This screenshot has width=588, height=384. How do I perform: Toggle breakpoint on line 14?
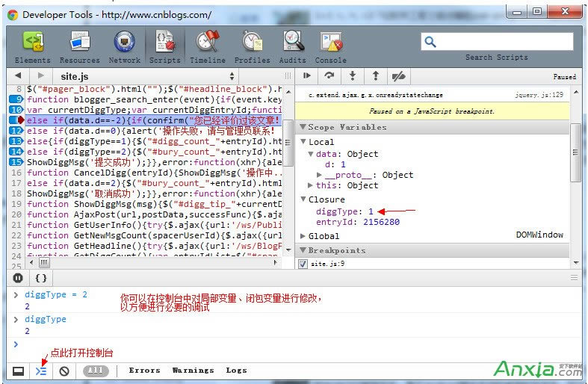coord(16,152)
